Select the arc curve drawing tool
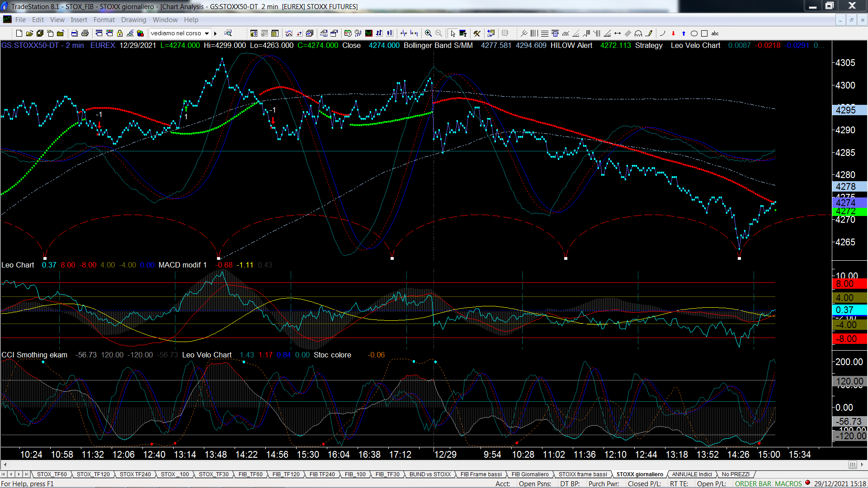Viewport: 868px width, 488px height. pos(663,33)
